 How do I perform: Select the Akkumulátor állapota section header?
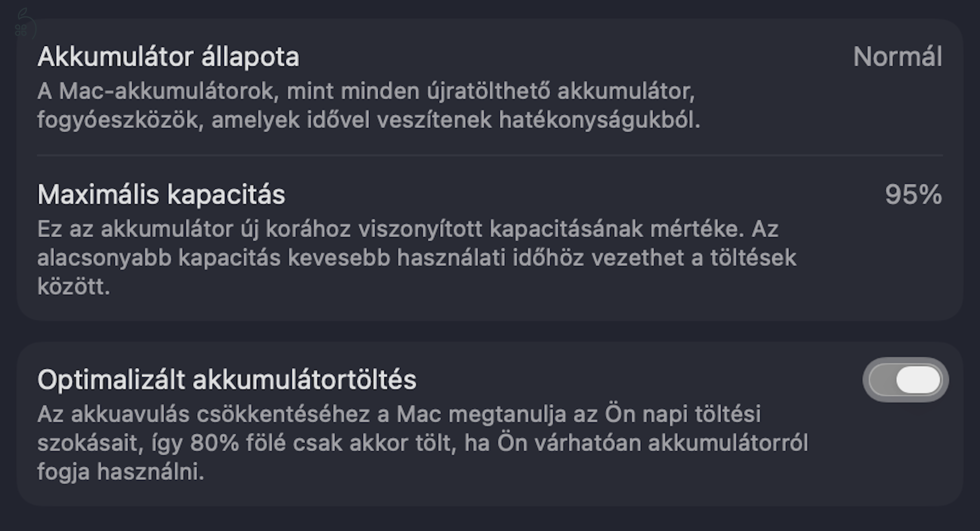point(168,56)
